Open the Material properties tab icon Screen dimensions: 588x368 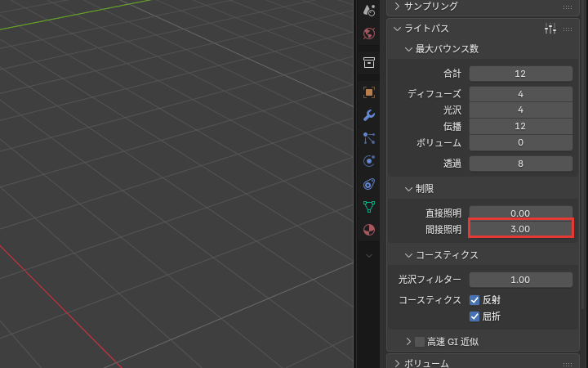pyautogui.click(x=369, y=230)
